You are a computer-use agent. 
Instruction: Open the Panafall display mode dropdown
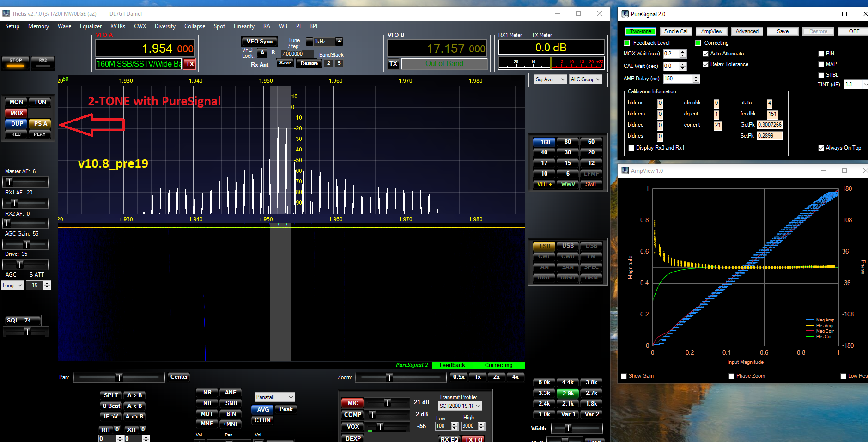275,397
